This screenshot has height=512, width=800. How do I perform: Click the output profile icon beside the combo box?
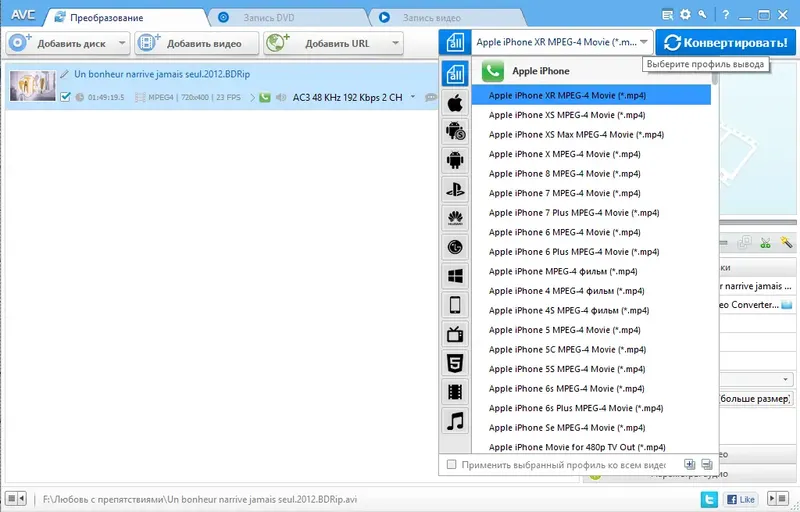(455, 42)
